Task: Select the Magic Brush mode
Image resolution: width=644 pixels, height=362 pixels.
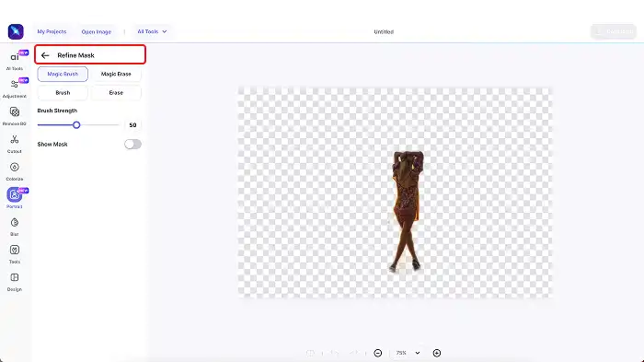Action: (63, 74)
